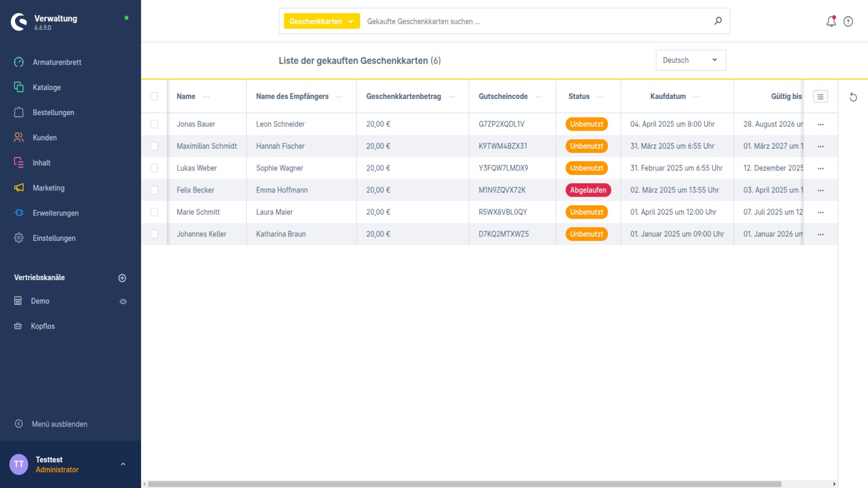Open row actions for Maximilian Schmidt
868x488 pixels.
[821, 146]
